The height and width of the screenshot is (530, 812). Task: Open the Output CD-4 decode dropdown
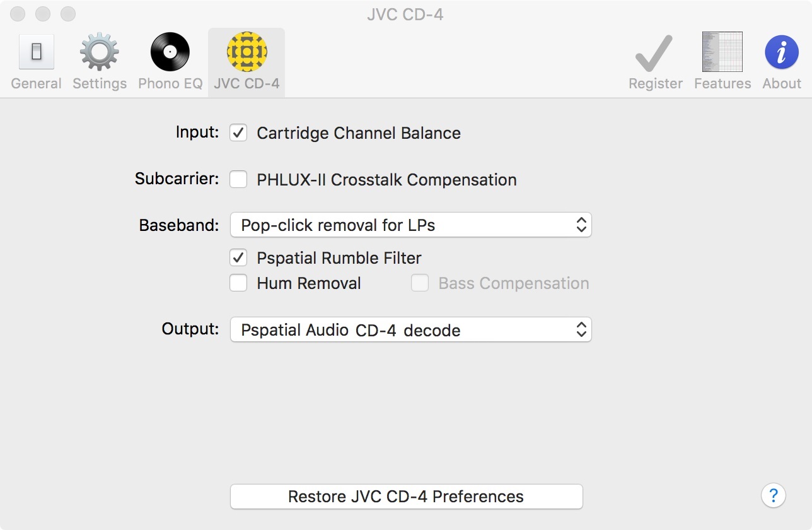[411, 329]
